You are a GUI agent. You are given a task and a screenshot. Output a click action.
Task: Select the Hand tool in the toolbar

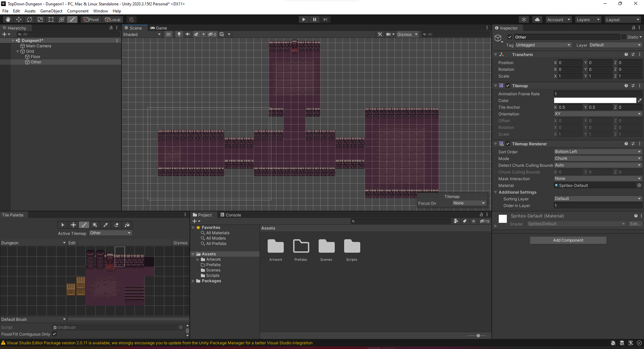tap(8, 19)
